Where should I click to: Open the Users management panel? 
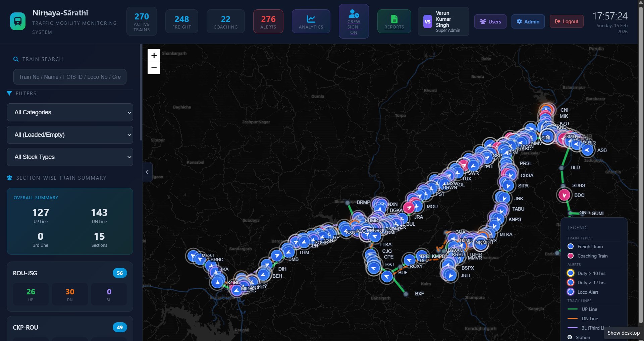coord(490,21)
